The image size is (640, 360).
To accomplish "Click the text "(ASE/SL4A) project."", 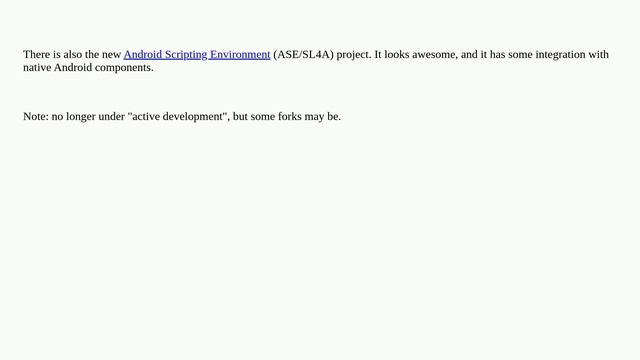I will [322, 55].
